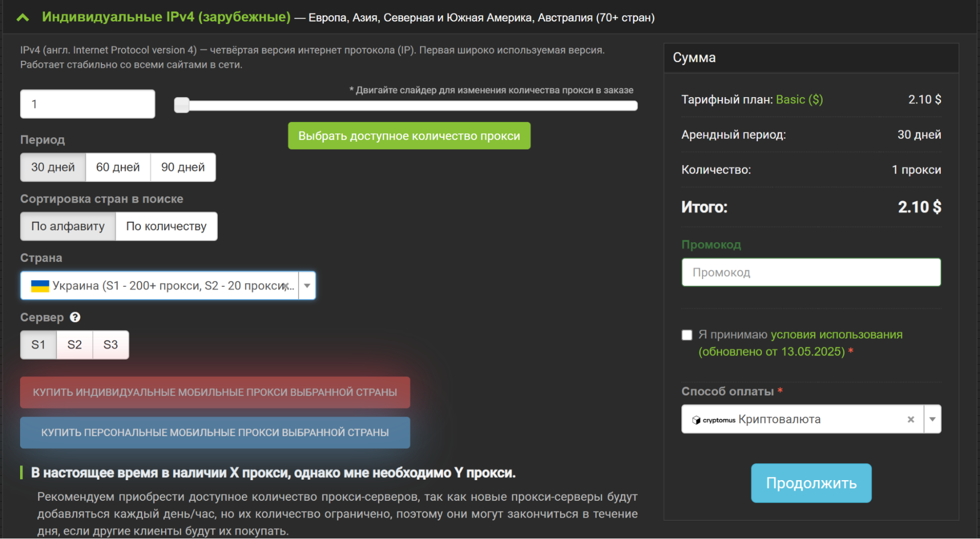Screen dimensions: 980x539
Task: Focus the Промокод input field
Action: (x=811, y=272)
